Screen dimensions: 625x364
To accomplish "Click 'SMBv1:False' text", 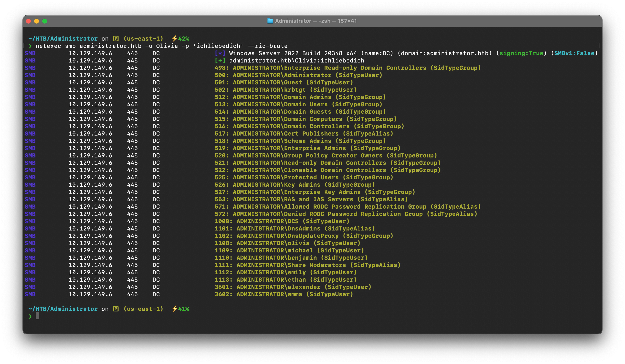I will click(574, 53).
